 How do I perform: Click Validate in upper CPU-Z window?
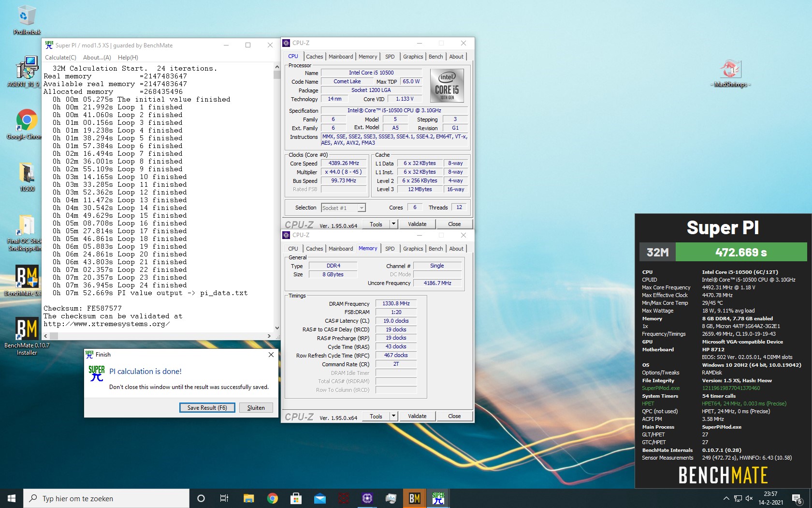point(417,224)
